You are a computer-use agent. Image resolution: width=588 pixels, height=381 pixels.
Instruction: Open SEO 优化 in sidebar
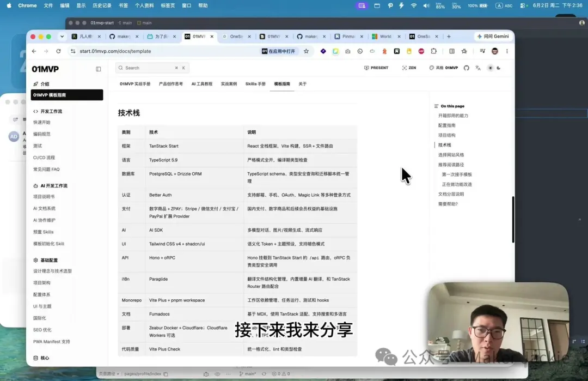42,330
